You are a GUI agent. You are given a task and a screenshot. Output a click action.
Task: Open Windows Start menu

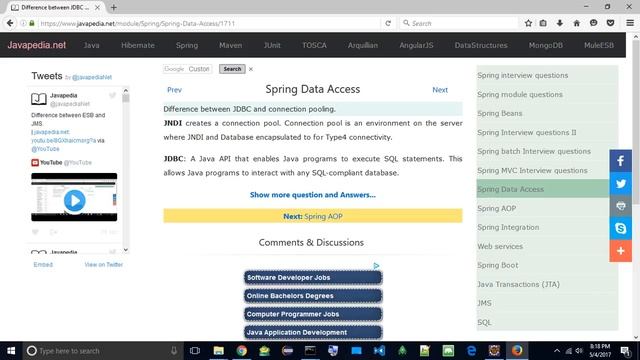coord(11,351)
